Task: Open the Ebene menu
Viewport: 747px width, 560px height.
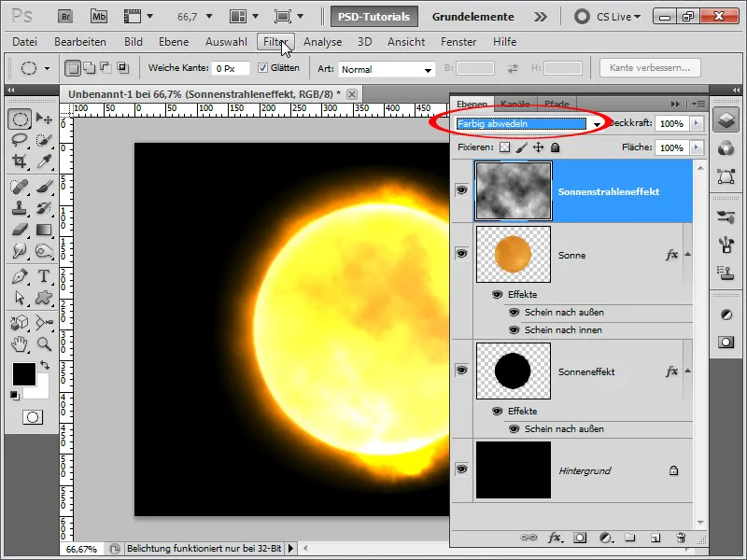Action: [174, 42]
